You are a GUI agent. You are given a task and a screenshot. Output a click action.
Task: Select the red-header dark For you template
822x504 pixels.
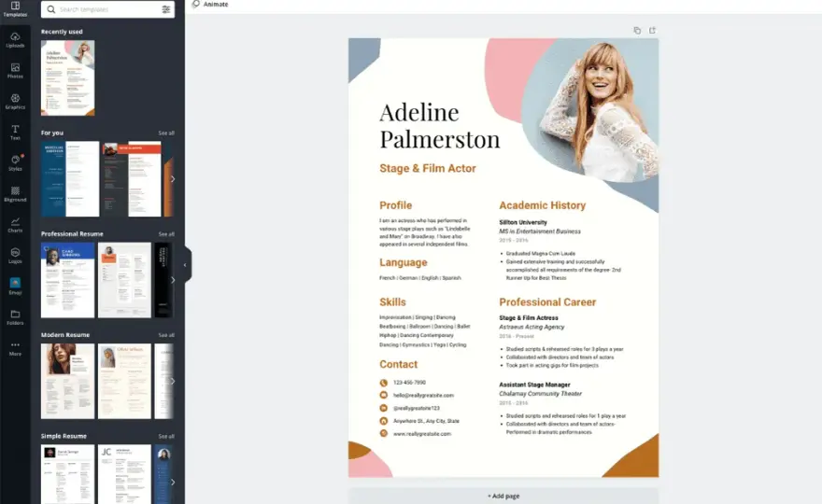tap(132, 178)
